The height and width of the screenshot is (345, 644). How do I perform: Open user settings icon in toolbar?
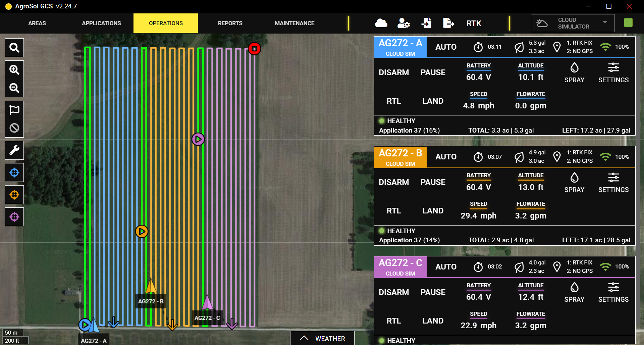click(403, 23)
